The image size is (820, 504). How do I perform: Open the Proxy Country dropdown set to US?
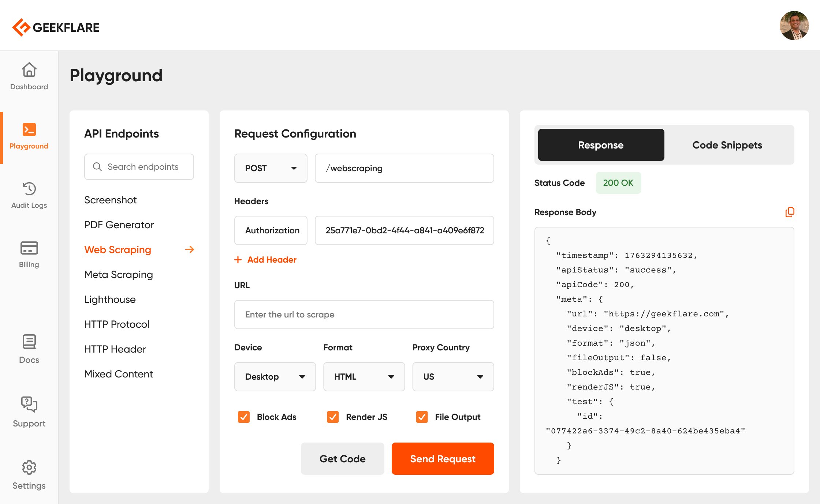point(453,377)
